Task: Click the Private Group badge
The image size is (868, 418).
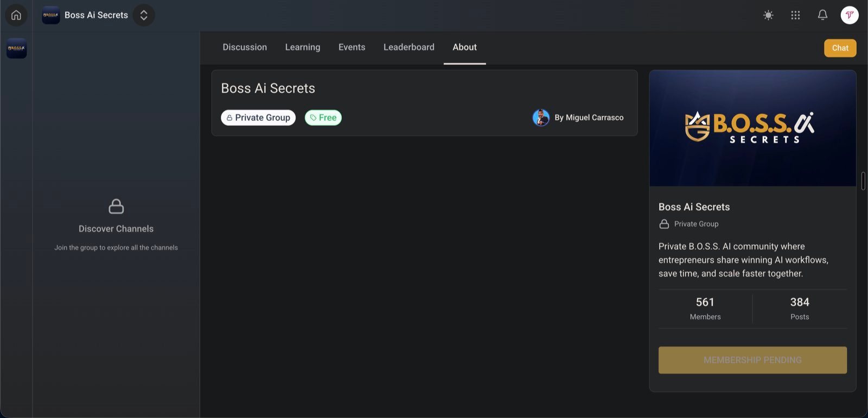Action: point(258,118)
